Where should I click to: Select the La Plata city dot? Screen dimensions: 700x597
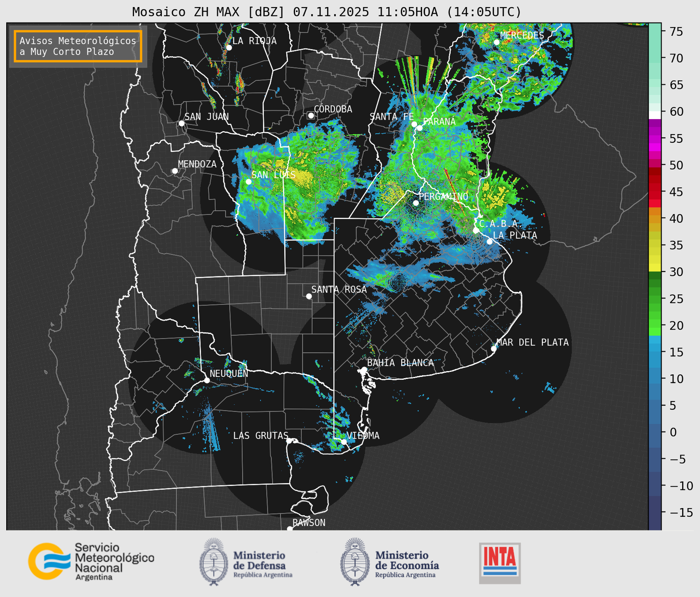point(490,242)
